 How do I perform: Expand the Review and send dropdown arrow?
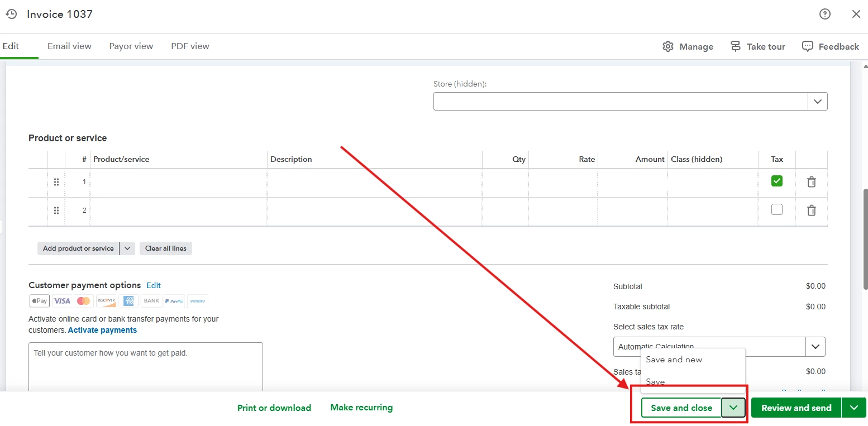point(854,408)
